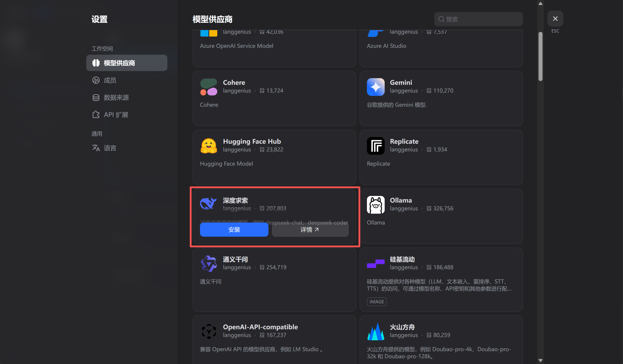
Task: Click the ESC label under close button
Action: point(555,31)
